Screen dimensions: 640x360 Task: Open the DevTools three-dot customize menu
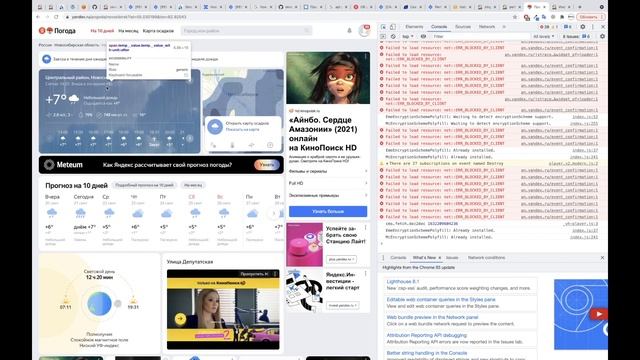(x=593, y=27)
